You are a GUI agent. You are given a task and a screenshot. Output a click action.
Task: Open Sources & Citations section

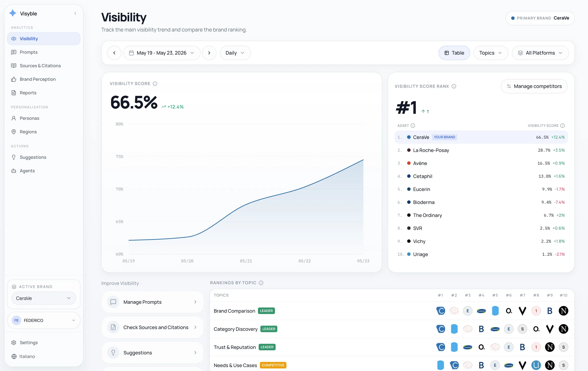(x=44, y=66)
